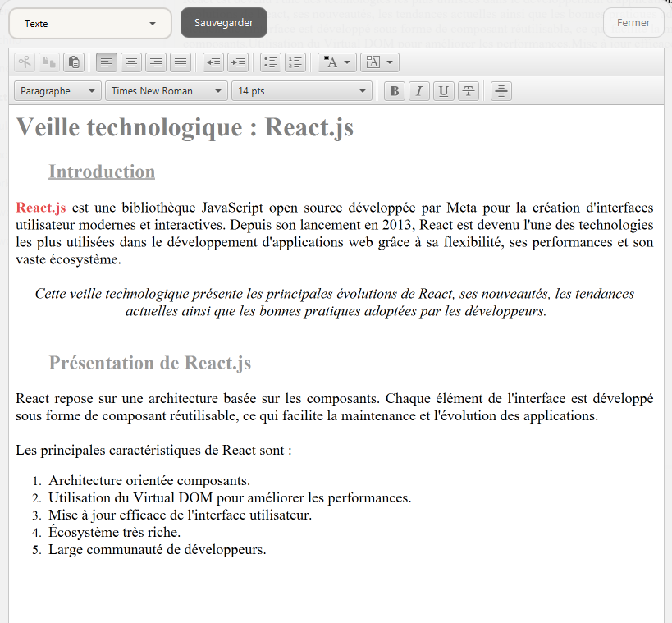The width and height of the screenshot is (672, 623).
Task: Toggle numbered list formatting
Action: (x=295, y=62)
